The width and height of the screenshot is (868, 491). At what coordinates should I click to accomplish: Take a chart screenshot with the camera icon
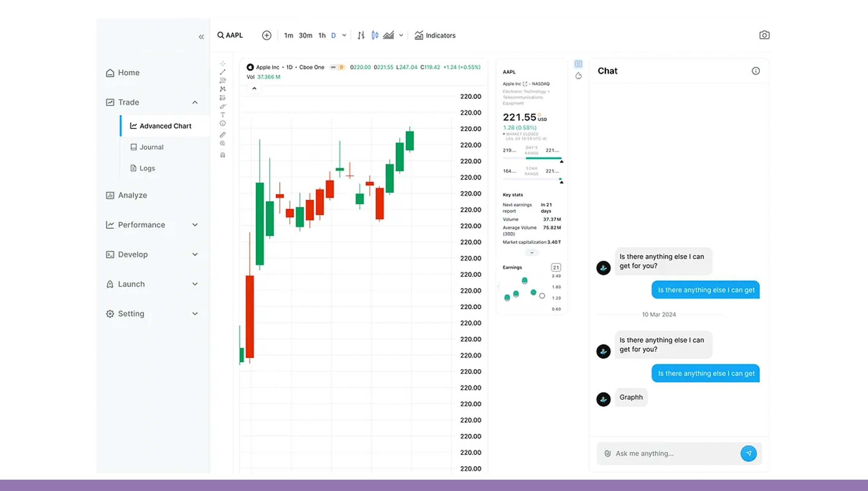click(x=764, y=35)
